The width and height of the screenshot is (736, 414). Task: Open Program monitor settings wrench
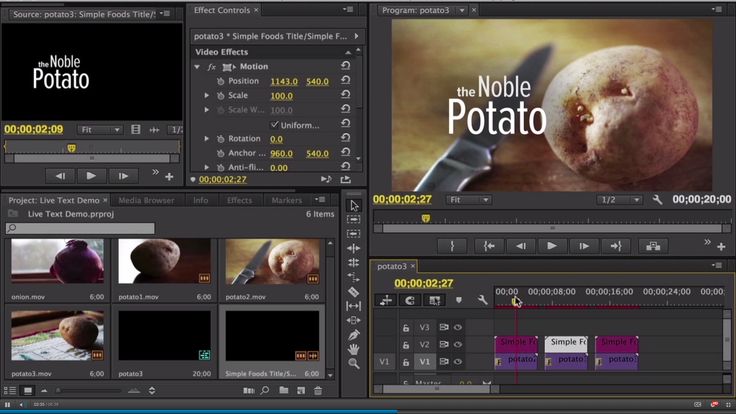point(657,200)
